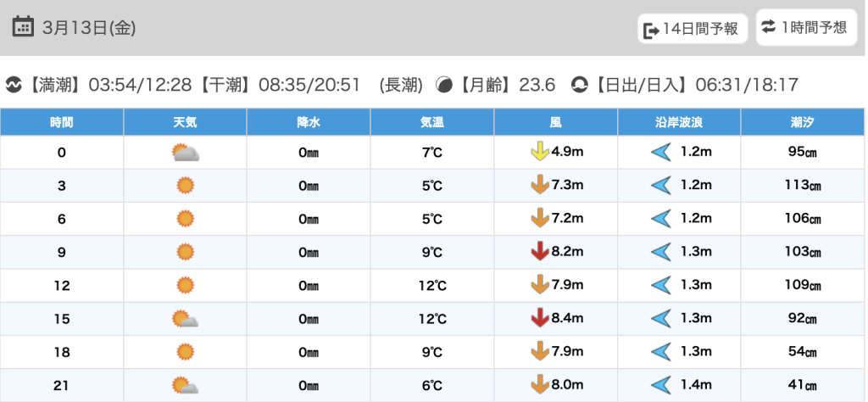Click the yellow wind arrow for 4.9m
Viewport: 868px width, 402px height.
[537, 153]
